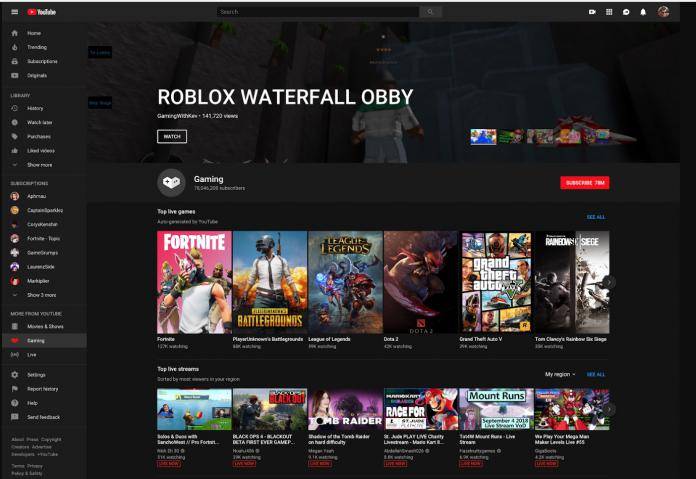Open the hamburger guide menu

[15, 12]
